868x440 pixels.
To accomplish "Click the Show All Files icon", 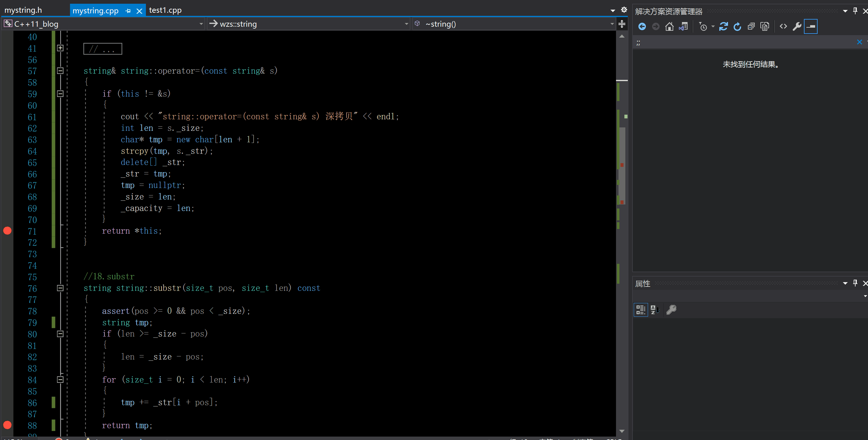I will click(x=764, y=27).
